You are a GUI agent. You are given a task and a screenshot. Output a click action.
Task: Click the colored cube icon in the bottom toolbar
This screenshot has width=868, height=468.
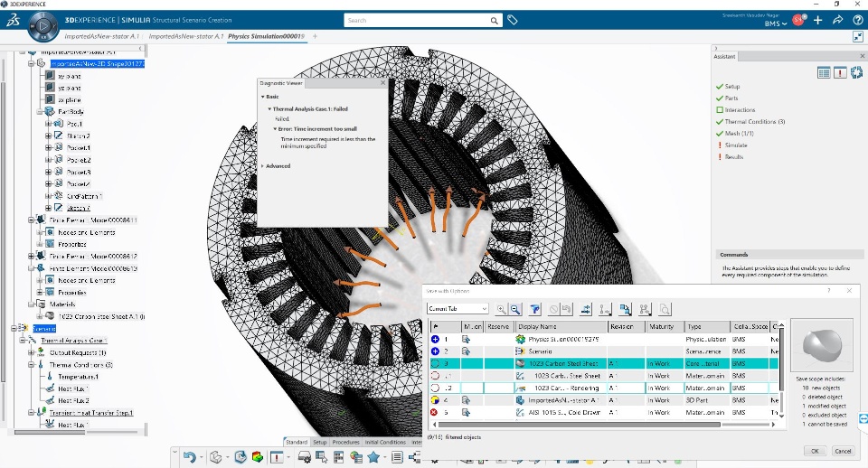pos(258,457)
